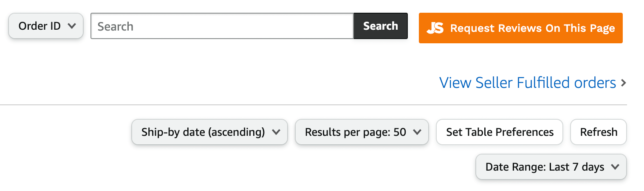644x191 pixels.
Task: Expand the Ship-by date (ascending) sort dropdown
Action: click(x=210, y=132)
